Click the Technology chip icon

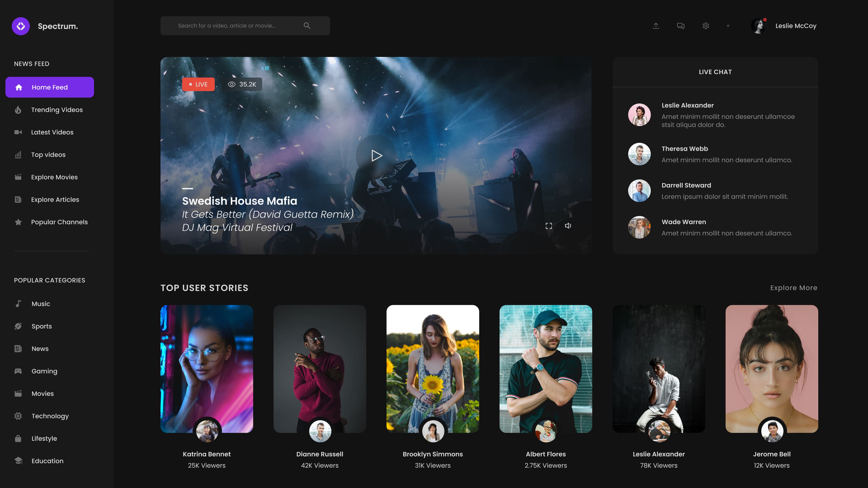click(x=18, y=416)
